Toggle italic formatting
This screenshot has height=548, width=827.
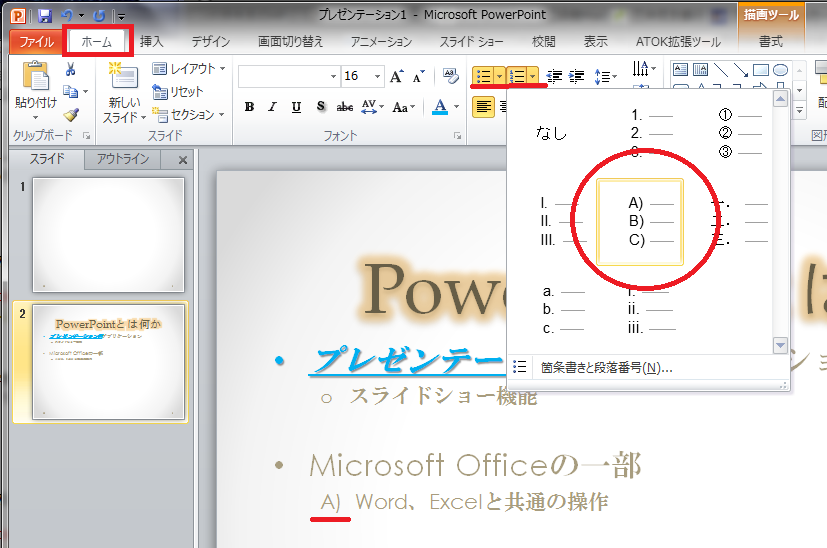(x=272, y=107)
